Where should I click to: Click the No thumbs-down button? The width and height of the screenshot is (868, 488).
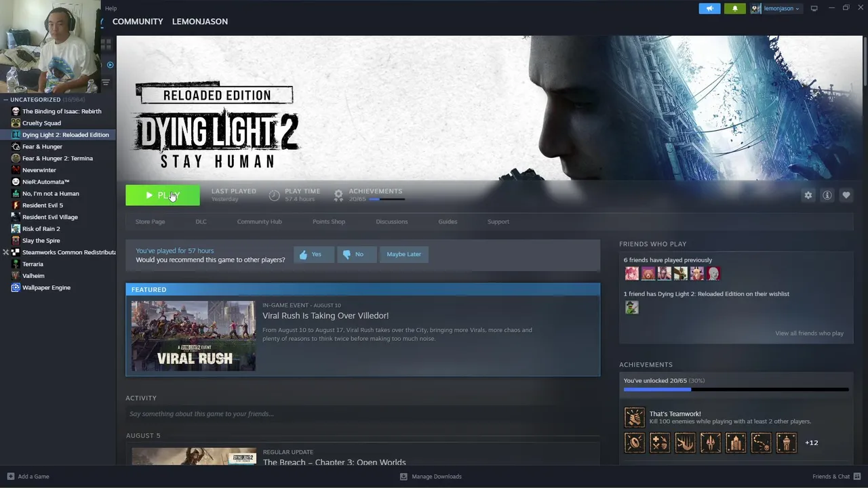(357, 254)
